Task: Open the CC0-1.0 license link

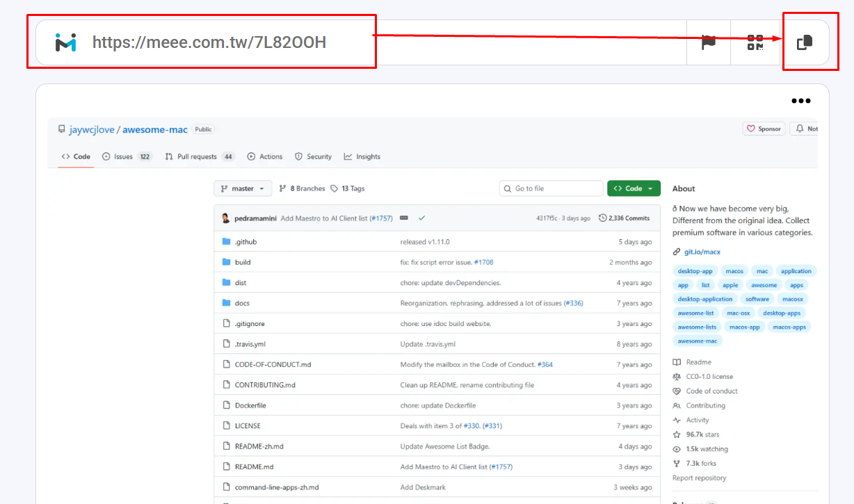Action: click(709, 377)
